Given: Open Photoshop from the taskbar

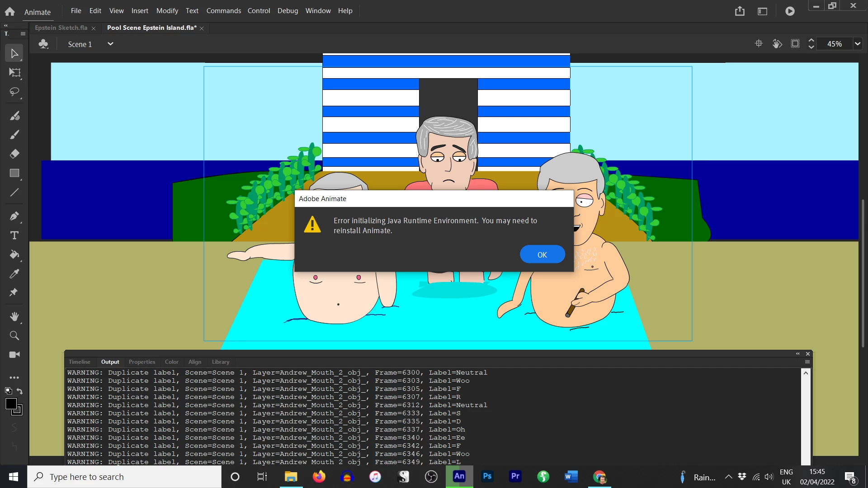Looking at the screenshot, I should pos(487,476).
